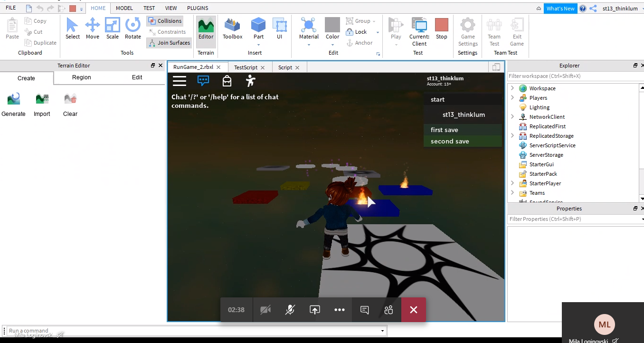This screenshot has width=644, height=343.
Task: Switch to the TestScript tab
Action: tap(246, 67)
